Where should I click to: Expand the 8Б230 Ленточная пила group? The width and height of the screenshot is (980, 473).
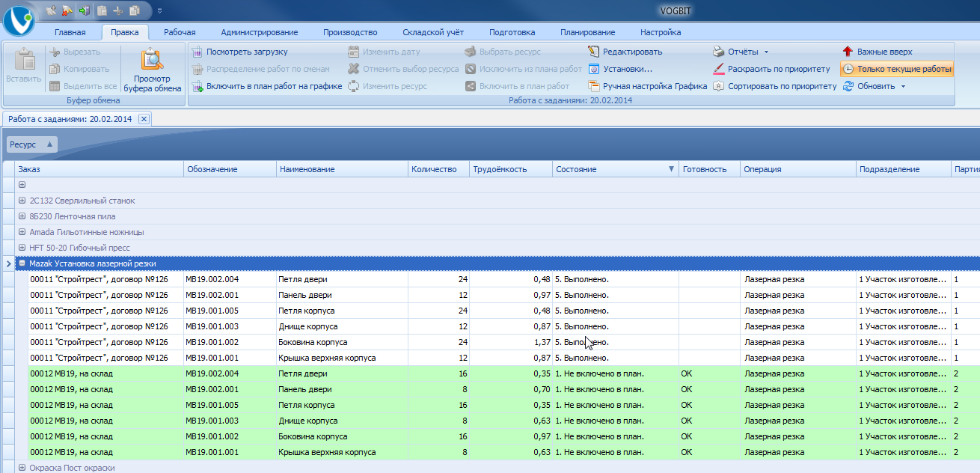click(x=22, y=216)
